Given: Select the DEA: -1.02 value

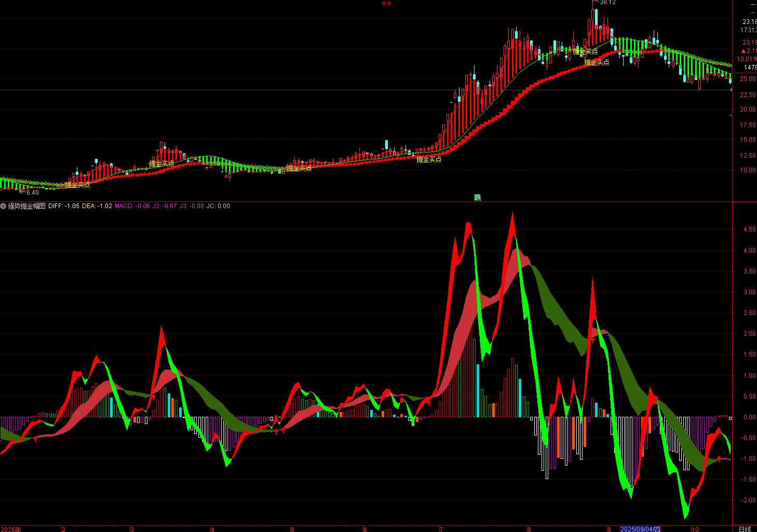Looking at the screenshot, I should pyautogui.click(x=97, y=206).
